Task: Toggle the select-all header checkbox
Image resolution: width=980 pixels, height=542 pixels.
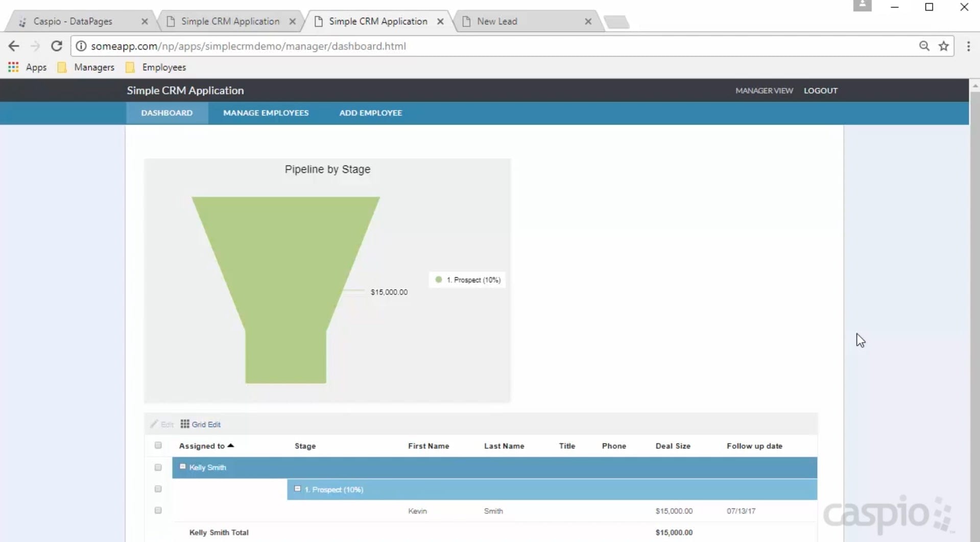Action: click(x=158, y=446)
